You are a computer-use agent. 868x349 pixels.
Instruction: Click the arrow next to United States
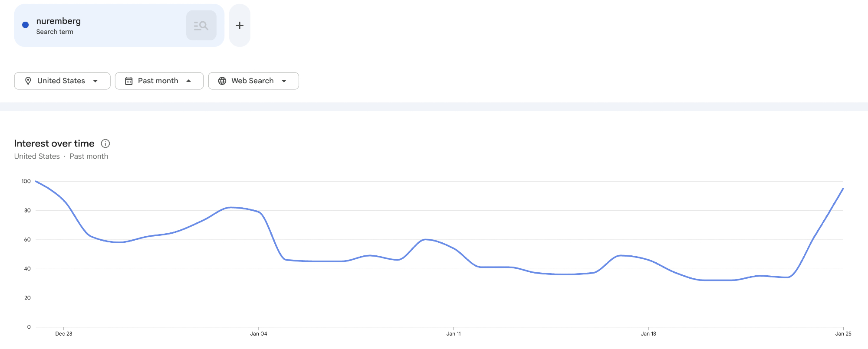[95, 81]
